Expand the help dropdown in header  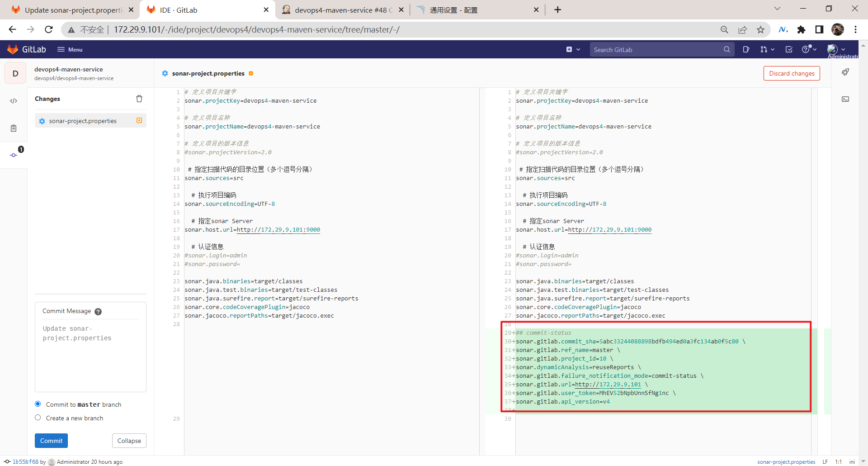click(x=809, y=49)
